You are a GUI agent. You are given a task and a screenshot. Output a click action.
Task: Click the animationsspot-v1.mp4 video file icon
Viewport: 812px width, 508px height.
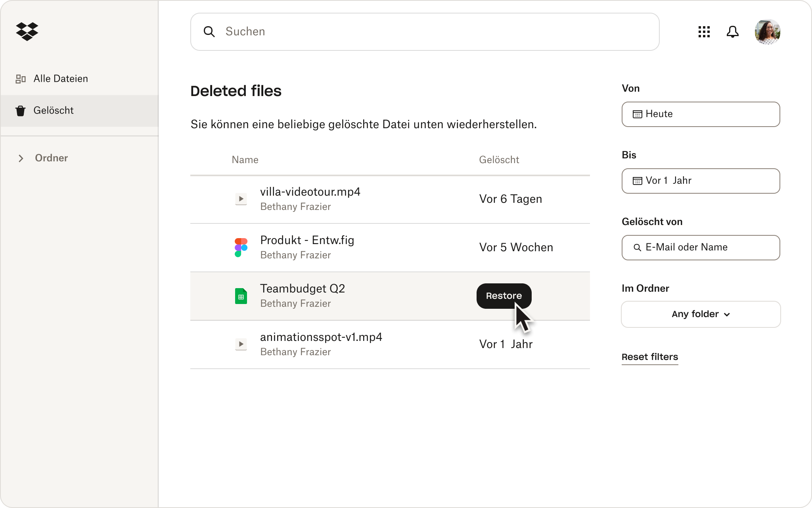click(241, 344)
